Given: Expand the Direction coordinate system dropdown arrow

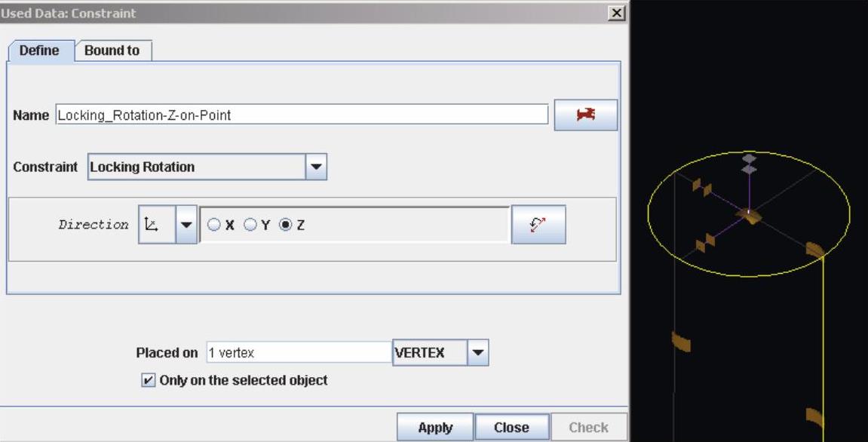Looking at the screenshot, I should pos(186,225).
